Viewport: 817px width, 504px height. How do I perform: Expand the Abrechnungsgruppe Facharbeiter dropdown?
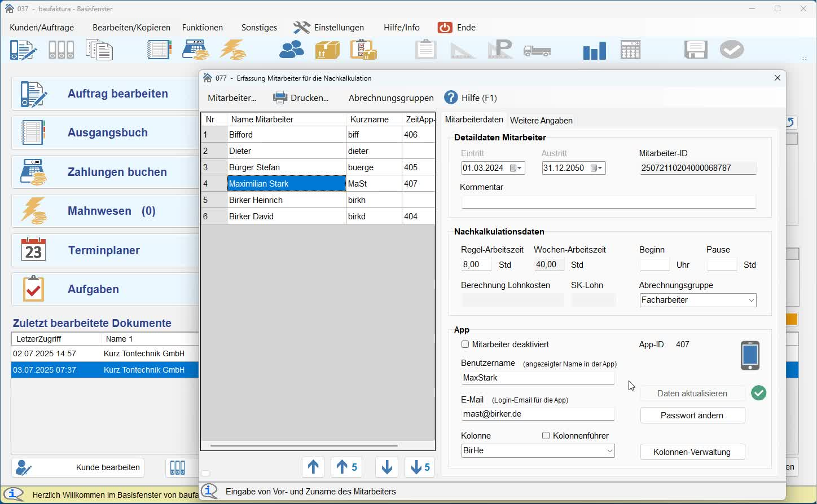[751, 300]
